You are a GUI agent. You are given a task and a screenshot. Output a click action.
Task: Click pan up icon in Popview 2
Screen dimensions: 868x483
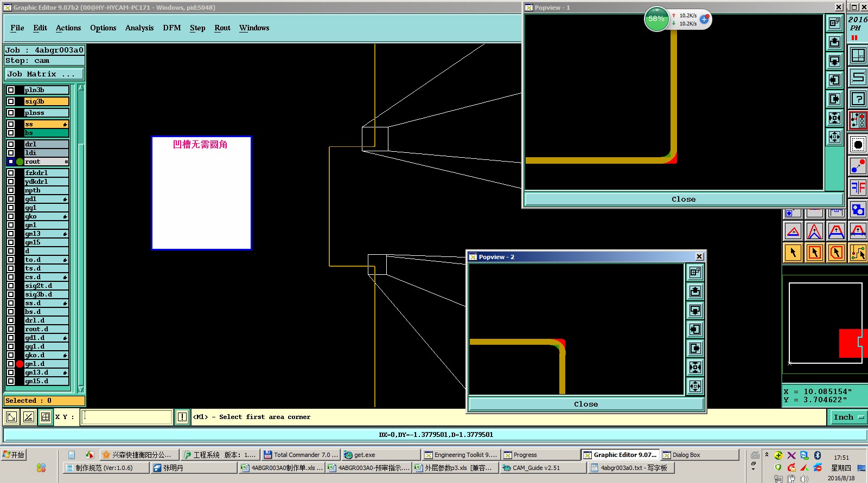tap(695, 292)
